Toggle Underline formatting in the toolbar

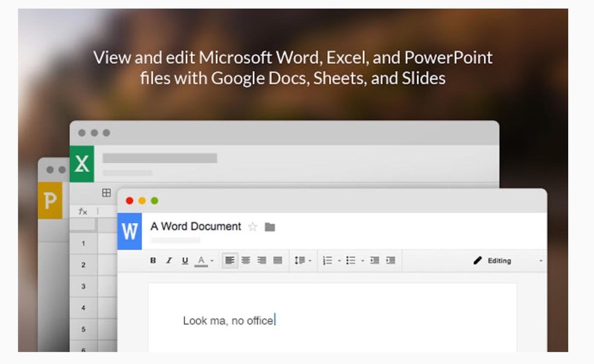click(185, 261)
